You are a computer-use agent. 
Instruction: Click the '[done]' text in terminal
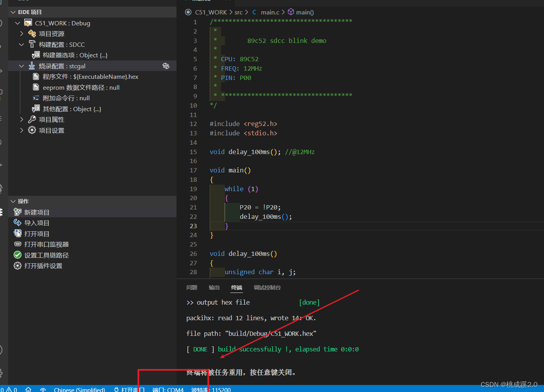309,302
